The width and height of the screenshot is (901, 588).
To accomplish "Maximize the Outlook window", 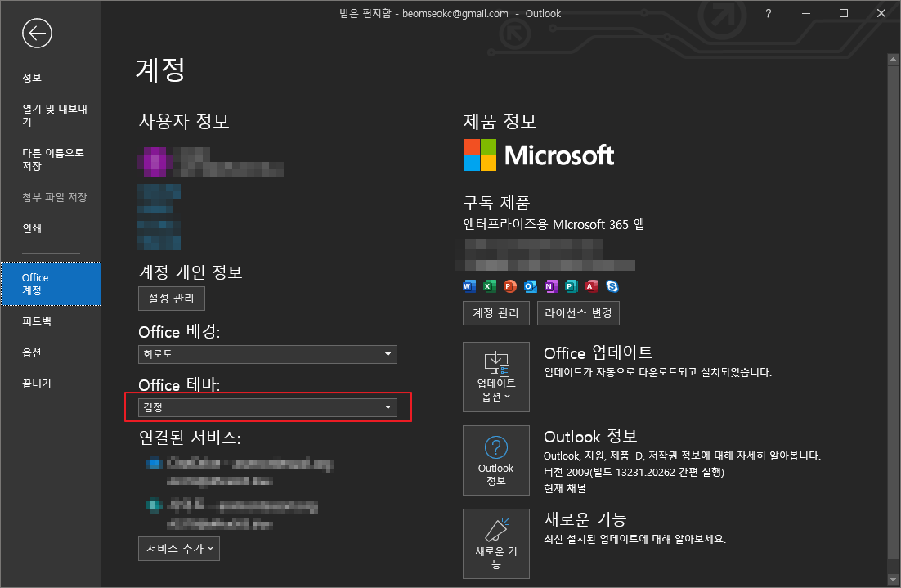I will click(844, 13).
